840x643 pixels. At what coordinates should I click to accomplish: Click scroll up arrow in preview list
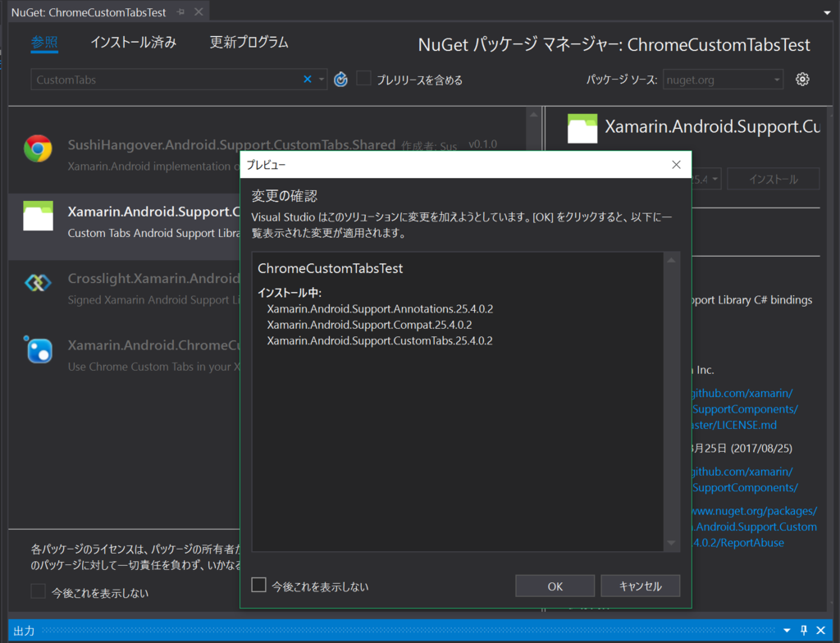tap(671, 260)
